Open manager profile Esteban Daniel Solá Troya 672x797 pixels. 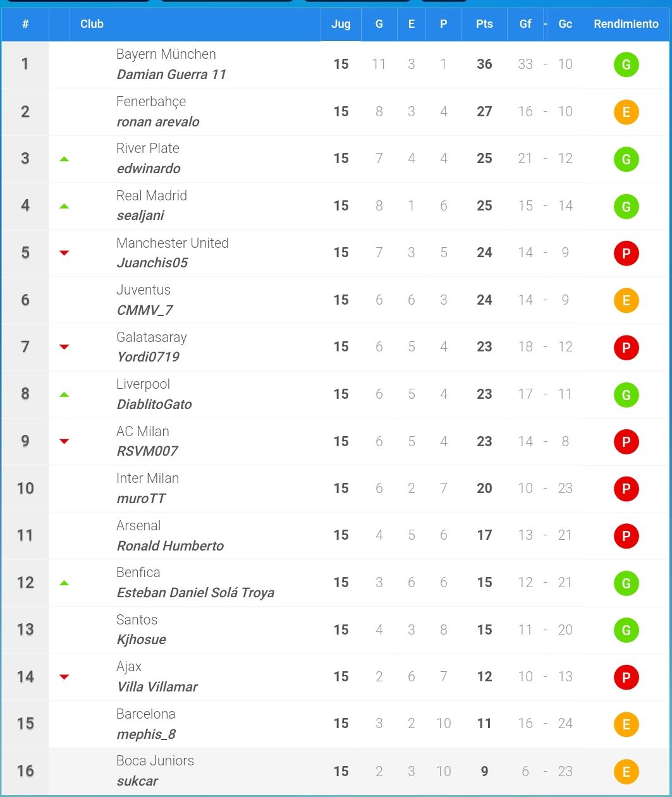click(195, 593)
